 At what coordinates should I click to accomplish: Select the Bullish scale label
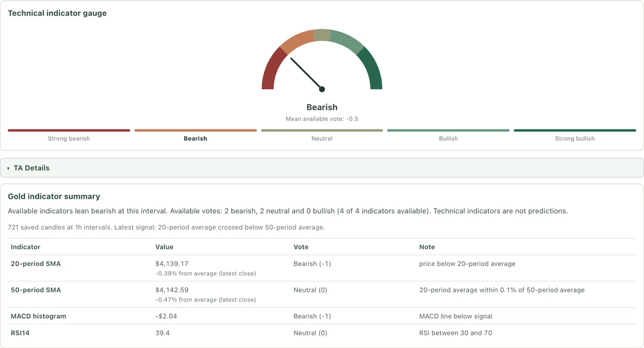448,138
